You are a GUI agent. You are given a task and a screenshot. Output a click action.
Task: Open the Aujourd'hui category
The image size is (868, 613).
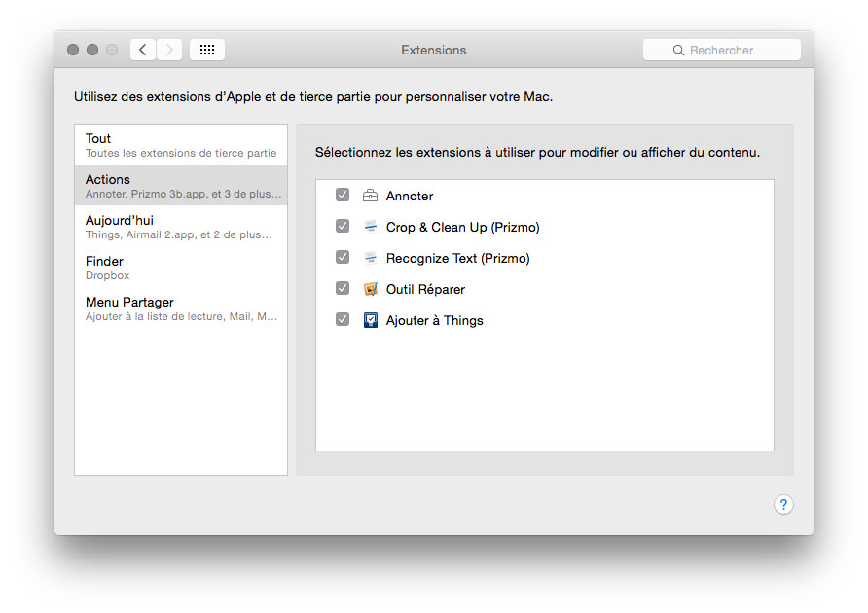pyautogui.click(x=181, y=227)
